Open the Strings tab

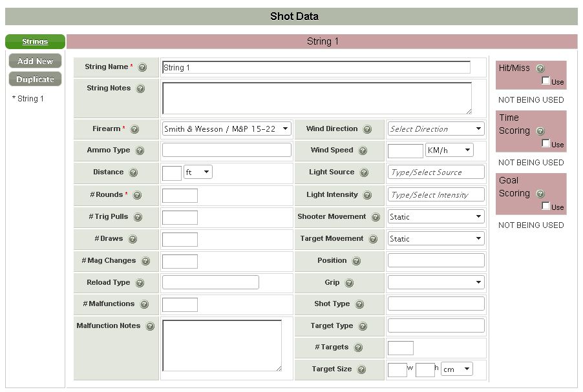[35, 42]
